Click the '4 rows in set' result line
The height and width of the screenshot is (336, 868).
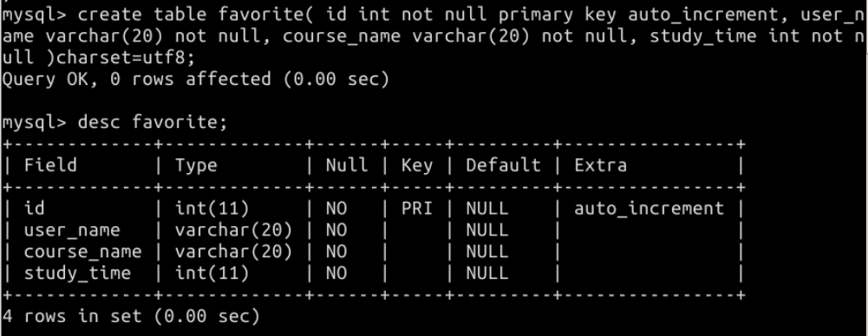coord(73,316)
